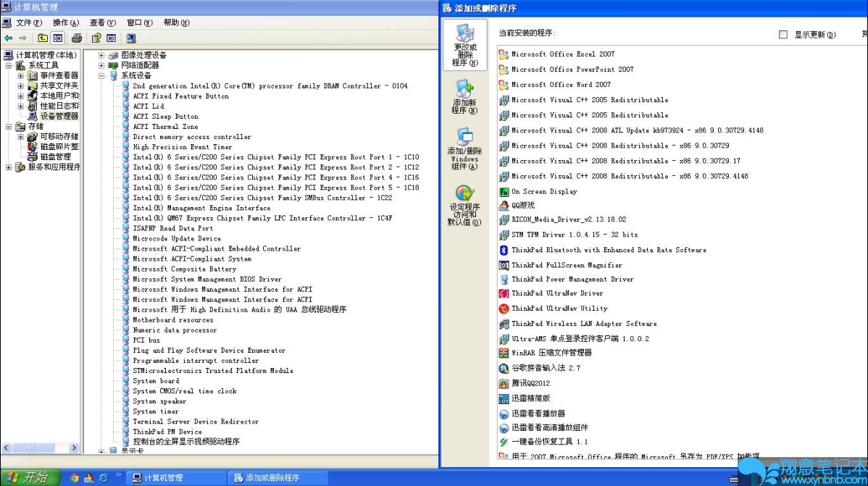The image size is (868, 486).
Task: Click the console tree horizontal scrollbar thumb
Action: pyautogui.click(x=33, y=448)
